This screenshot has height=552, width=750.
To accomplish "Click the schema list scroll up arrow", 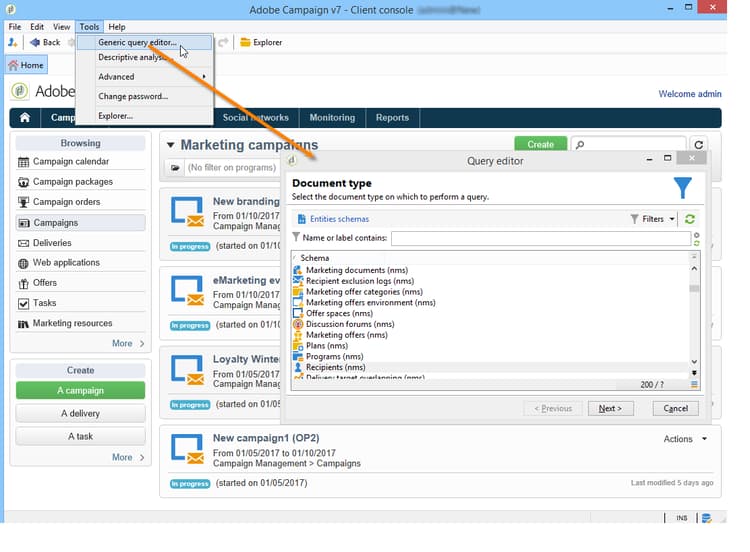I will (x=694, y=268).
